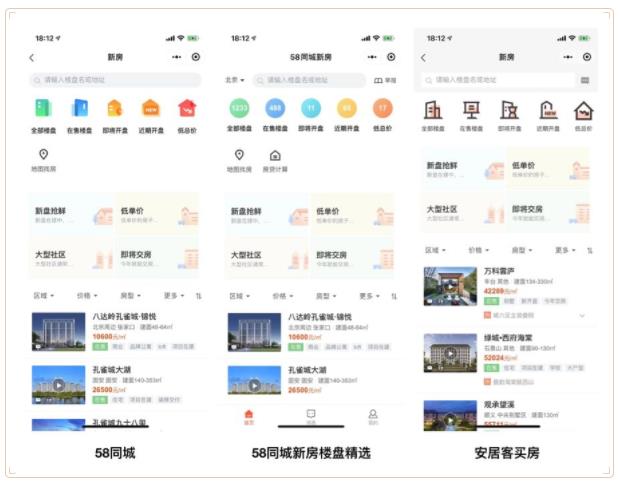Open the more (···) menu in 58同城 screen
The width and height of the screenshot is (620, 482).
coord(176,57)
